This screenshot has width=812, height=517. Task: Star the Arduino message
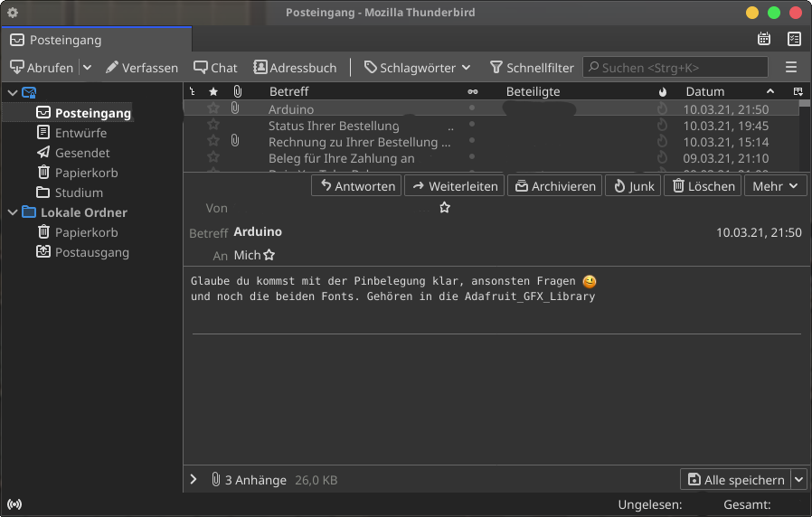coord(212,108)
